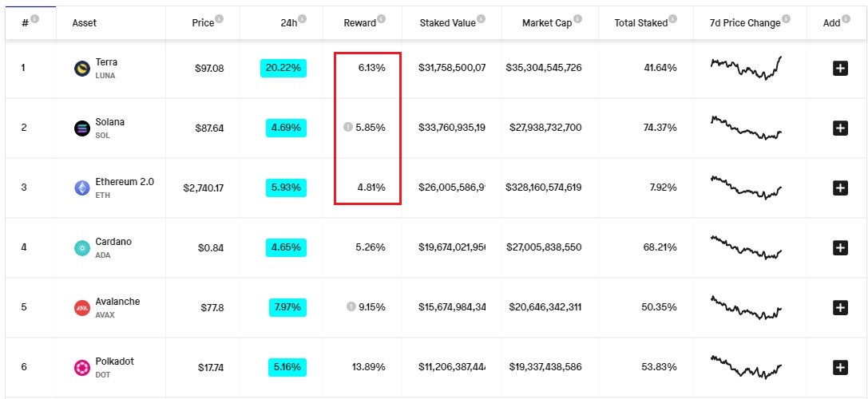
Task: Click the Avalanche coin icon
Action: point(81,307)
